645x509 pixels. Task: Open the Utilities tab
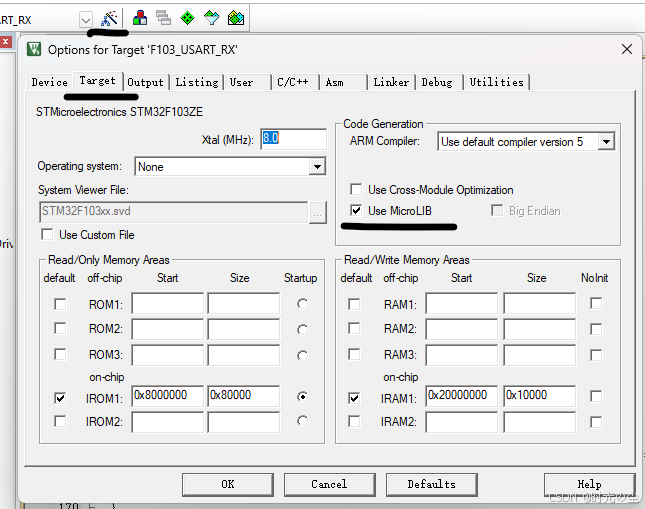[496, 82]
